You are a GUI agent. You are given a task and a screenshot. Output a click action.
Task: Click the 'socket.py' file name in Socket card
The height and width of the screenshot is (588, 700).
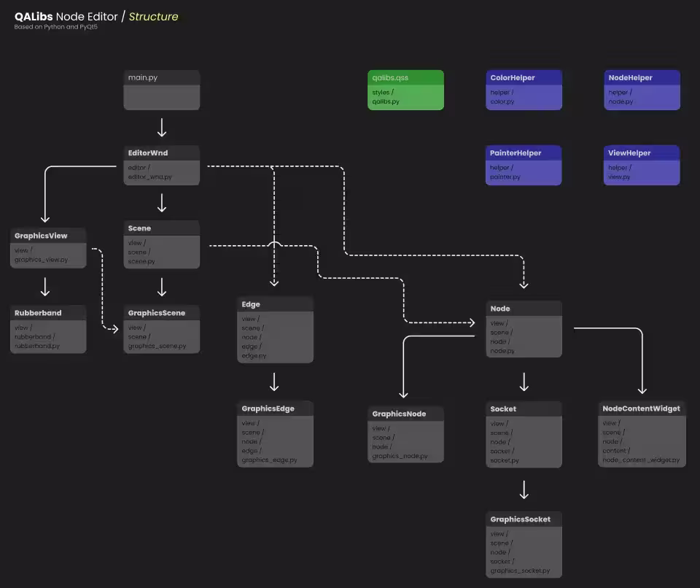pos(505,460)
